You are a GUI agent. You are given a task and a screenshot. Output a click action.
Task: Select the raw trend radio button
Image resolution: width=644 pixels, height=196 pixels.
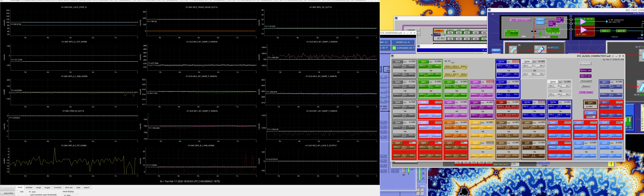18,192
